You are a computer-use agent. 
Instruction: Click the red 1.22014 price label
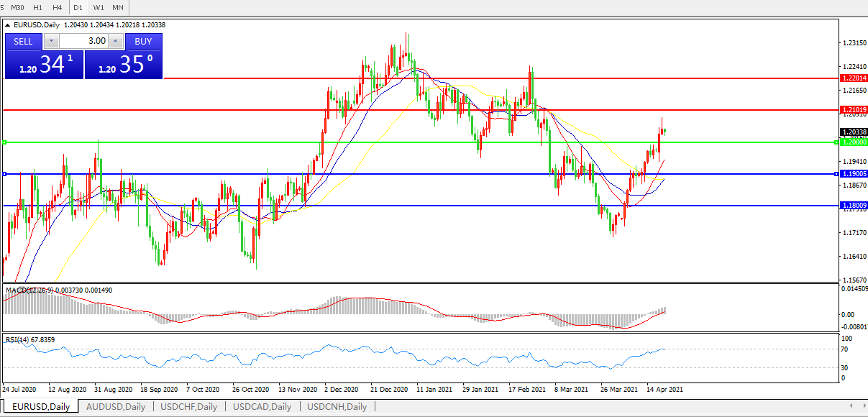pos(852,78)
